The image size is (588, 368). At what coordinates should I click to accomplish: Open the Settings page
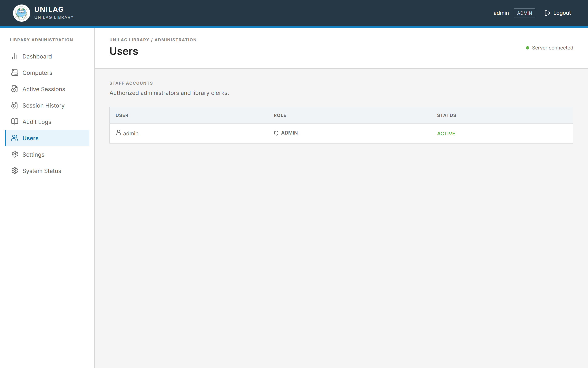[x=47, y=154]
